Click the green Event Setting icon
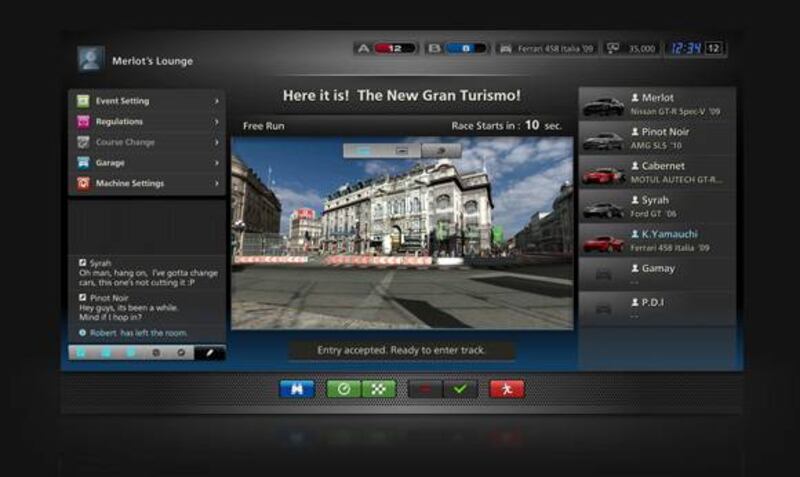 [83, 101]
